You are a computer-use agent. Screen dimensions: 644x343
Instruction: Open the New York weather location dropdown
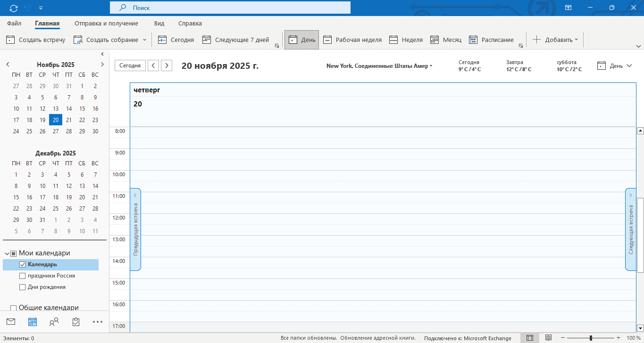click(379, 66)
